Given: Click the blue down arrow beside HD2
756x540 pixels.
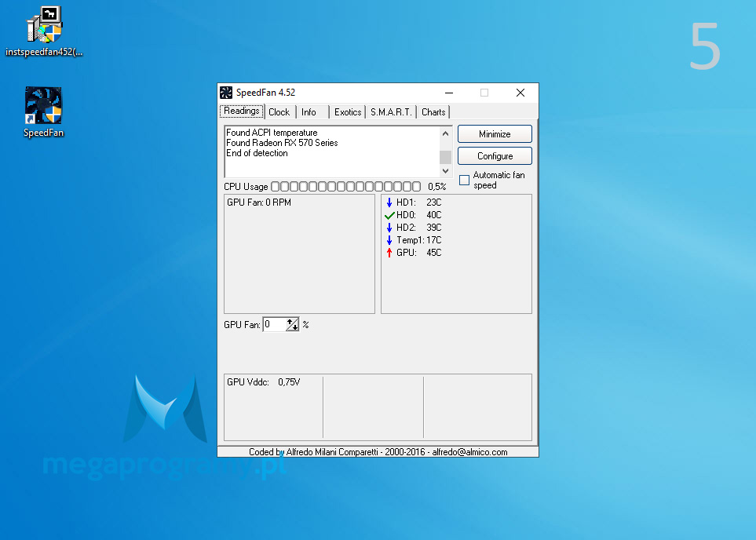Looking at the screenshot, I should click(389, 228).
